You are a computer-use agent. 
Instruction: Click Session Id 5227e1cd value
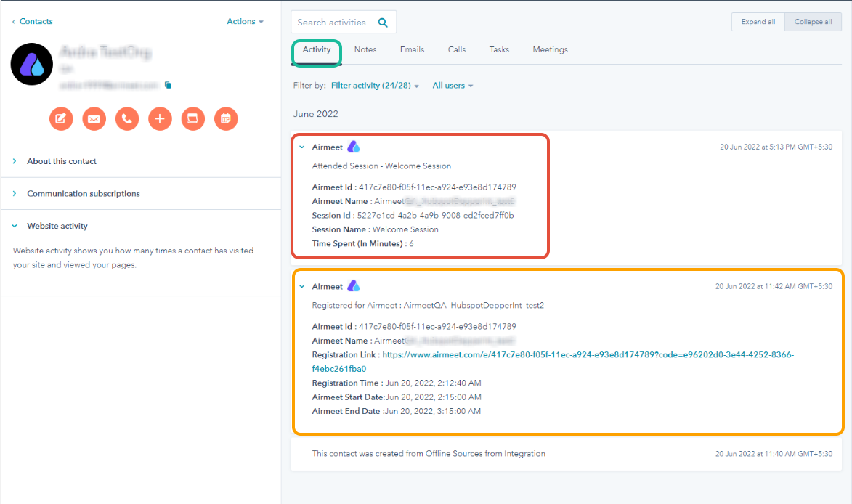click(435, 216)
